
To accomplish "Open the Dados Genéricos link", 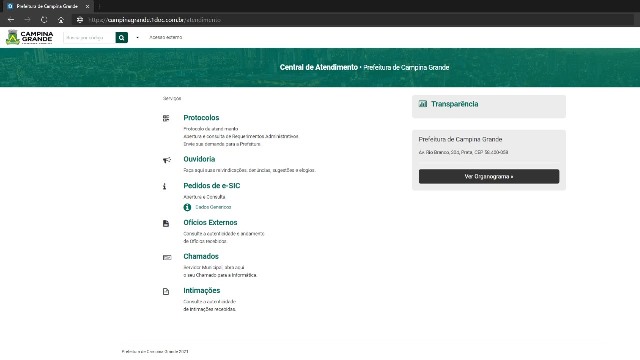I will 213,207.
